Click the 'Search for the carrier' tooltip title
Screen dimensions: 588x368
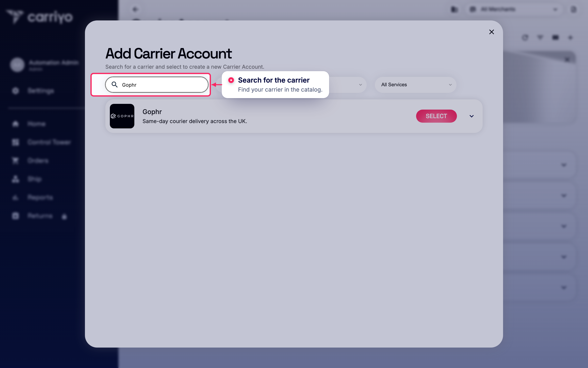[274, 80]
